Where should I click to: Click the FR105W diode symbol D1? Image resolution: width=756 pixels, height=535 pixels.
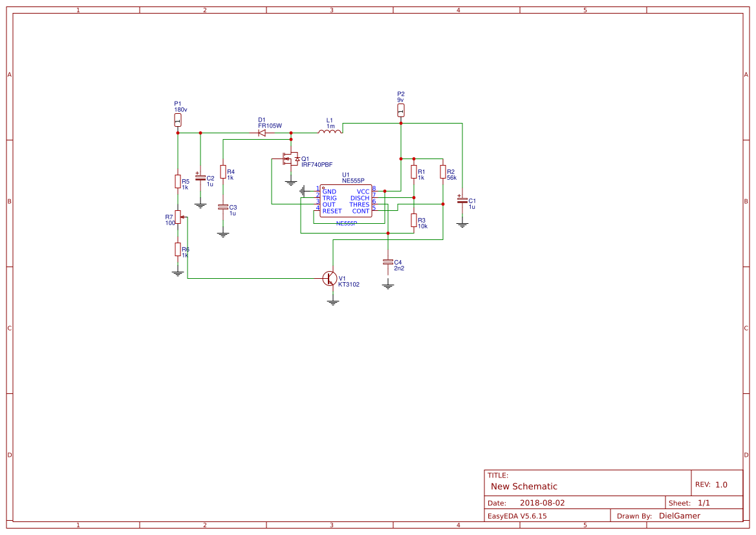coord(262,132)
